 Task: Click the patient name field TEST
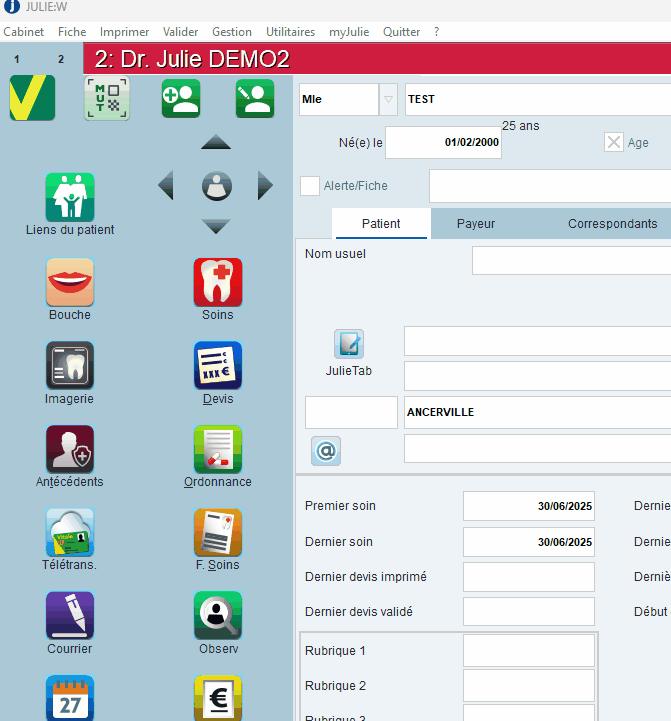538,99
